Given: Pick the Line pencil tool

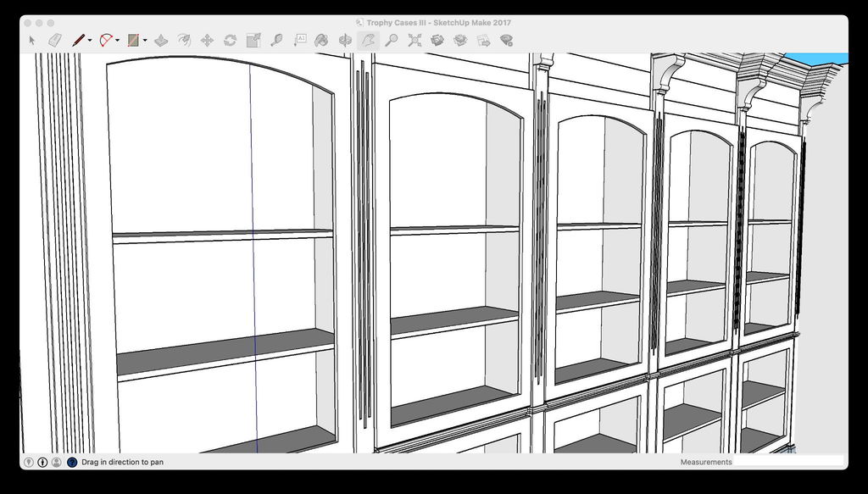Looking at the screenshot, I should 79,40.
